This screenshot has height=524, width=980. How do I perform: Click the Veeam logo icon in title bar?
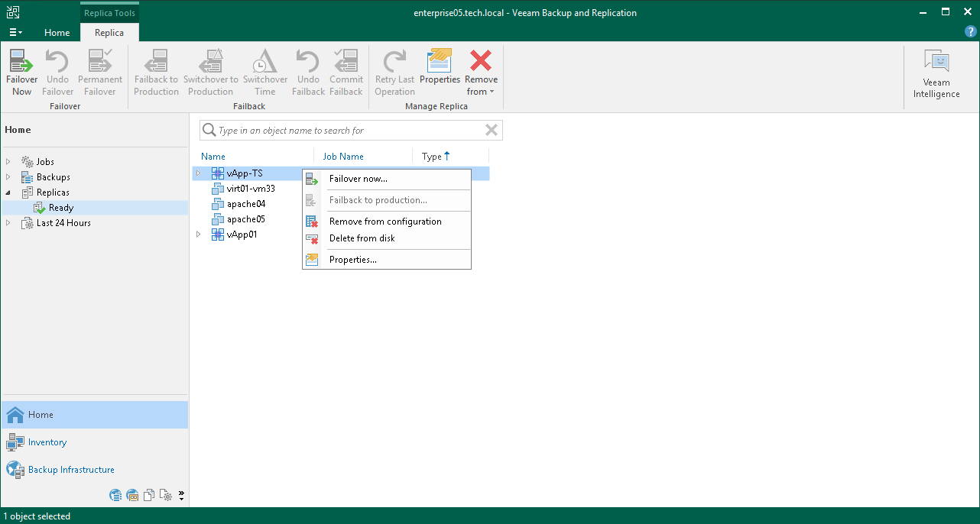(13, 12)
